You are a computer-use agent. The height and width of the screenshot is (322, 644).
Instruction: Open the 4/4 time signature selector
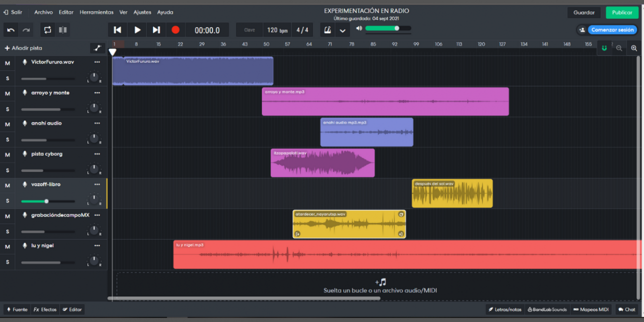click(302, 30)
